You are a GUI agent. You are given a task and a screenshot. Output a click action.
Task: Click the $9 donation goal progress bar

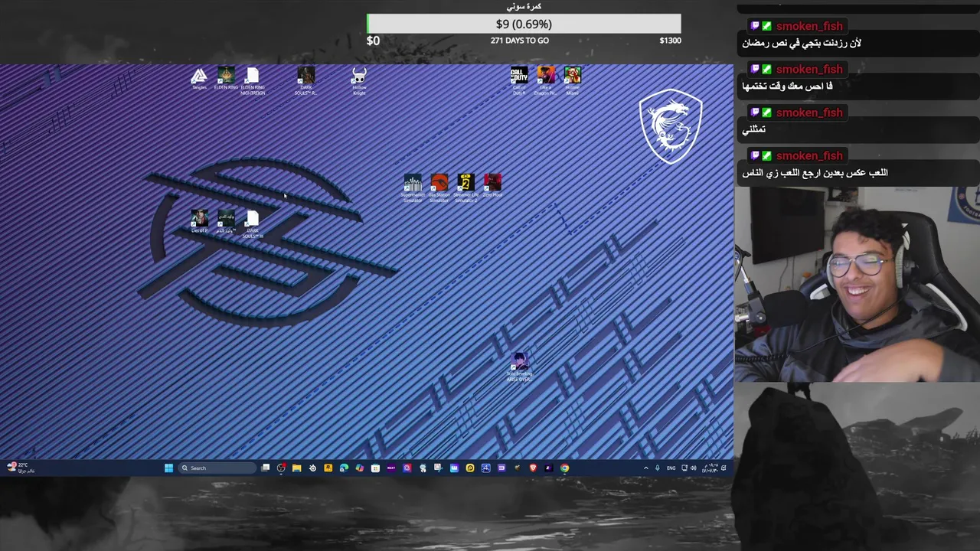point(524,24)
